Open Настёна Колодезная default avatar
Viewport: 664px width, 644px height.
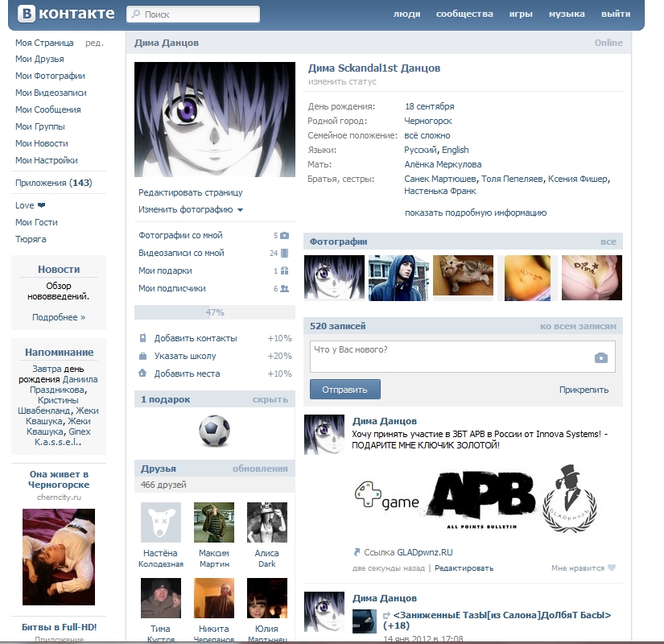(161, 522)
